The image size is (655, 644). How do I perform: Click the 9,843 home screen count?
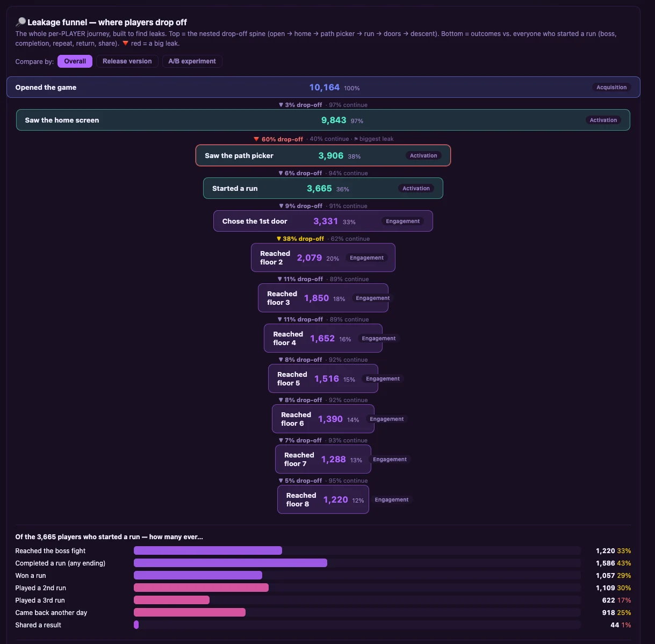pos(334,120)
